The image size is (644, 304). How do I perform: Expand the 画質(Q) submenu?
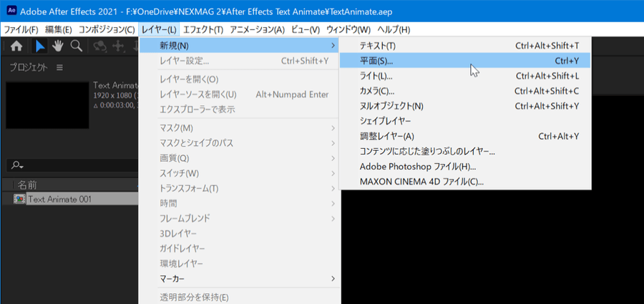(239, 158)
